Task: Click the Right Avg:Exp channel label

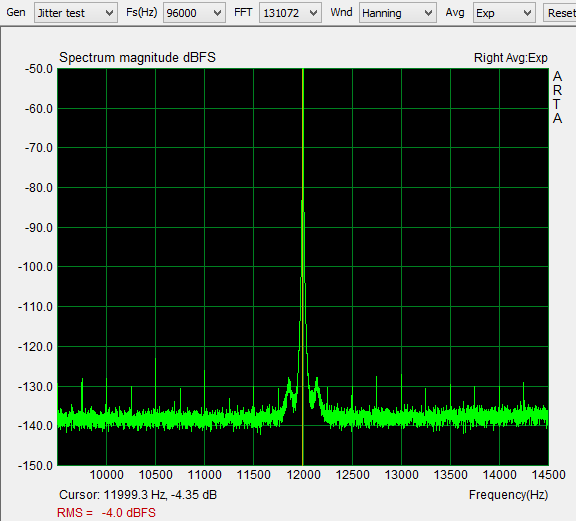Action: tap(511, 58)
